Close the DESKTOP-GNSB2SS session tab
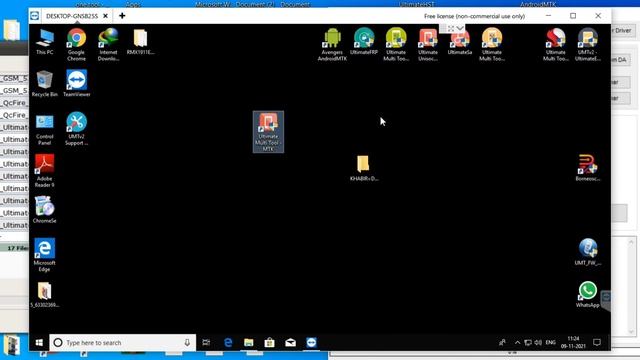 (x=105, y=16)
